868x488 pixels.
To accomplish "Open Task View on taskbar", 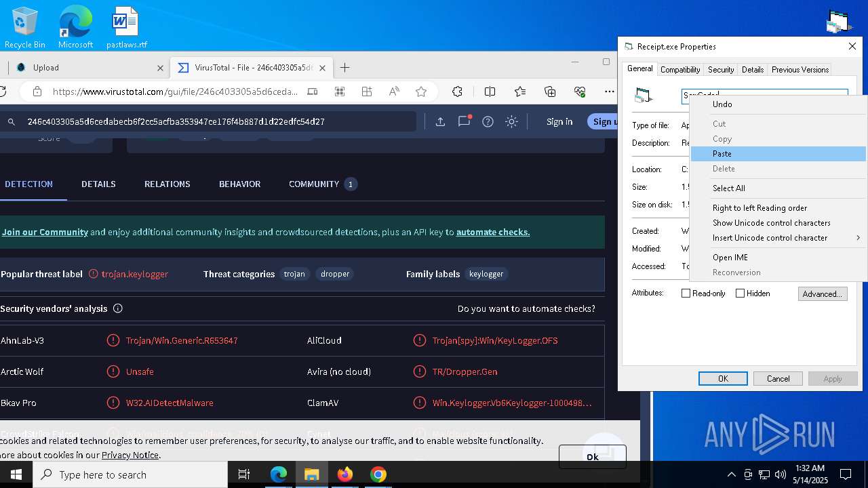I will 244,474.
